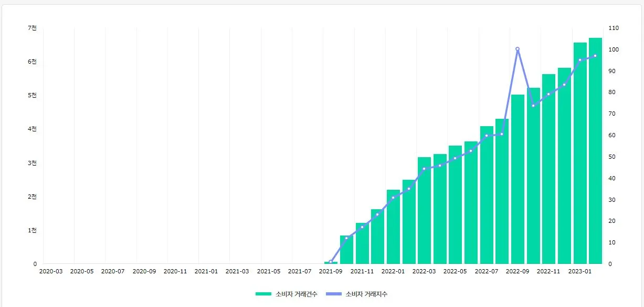This screenshot has height=307, width=644.
Task: Select the line point valued near 74
Action: [x=533, y=105]
